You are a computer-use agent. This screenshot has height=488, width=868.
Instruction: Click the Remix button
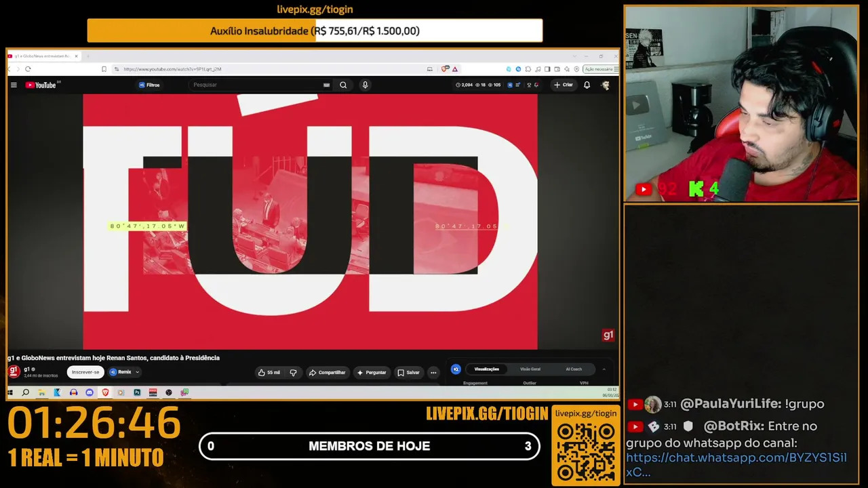121,372
